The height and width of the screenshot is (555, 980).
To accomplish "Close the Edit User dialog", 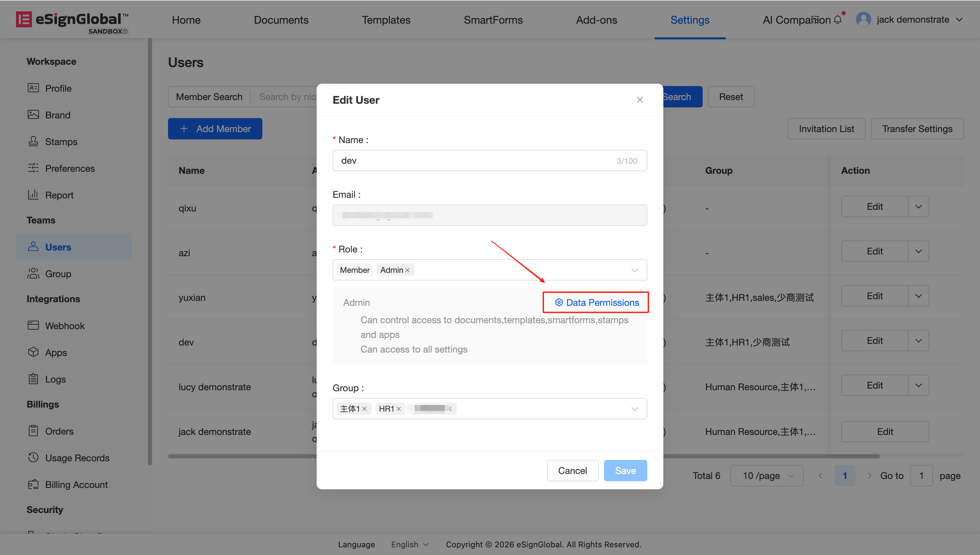I will (639, 99).
